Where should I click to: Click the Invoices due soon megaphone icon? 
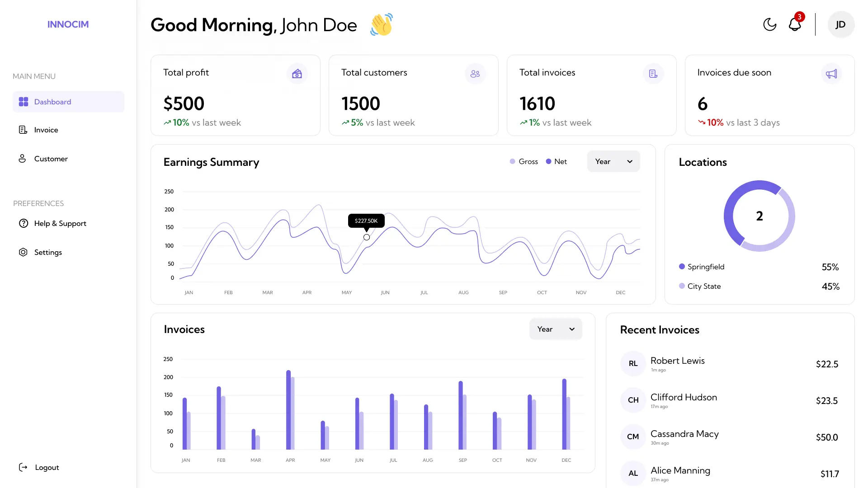coord(831,74)
